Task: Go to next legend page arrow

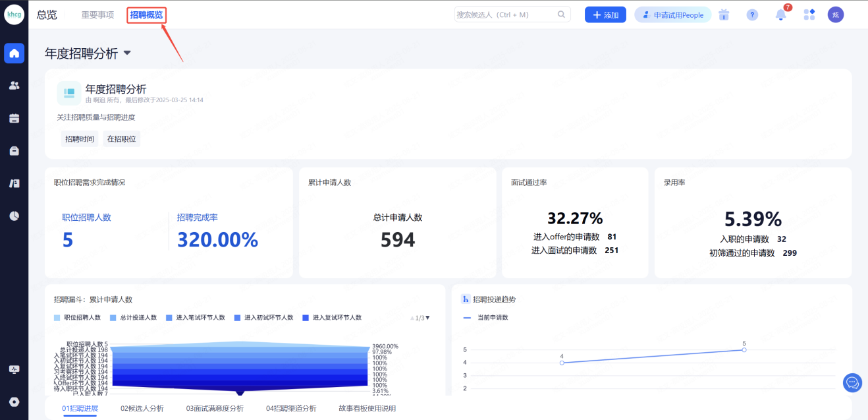Action: (427, 318)
